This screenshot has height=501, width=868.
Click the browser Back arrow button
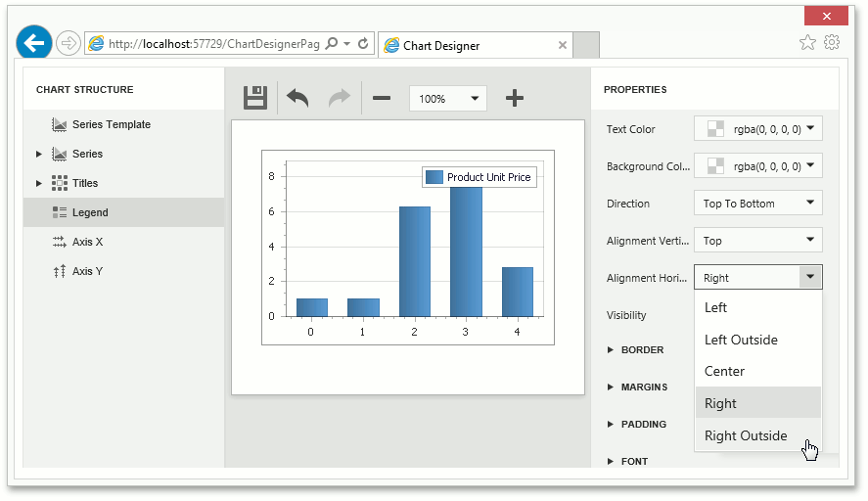coord(34,43)
